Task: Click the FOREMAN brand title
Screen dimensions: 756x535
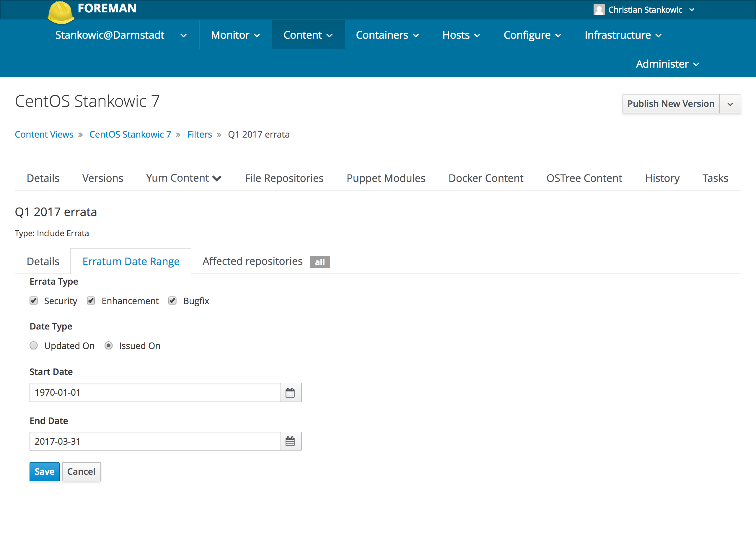Action: 107,8
